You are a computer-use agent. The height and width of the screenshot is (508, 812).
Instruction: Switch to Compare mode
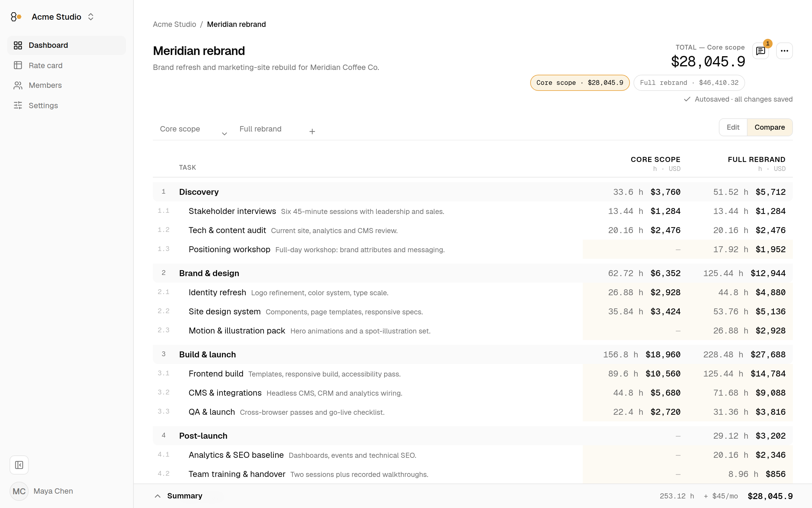pos(770,127)
